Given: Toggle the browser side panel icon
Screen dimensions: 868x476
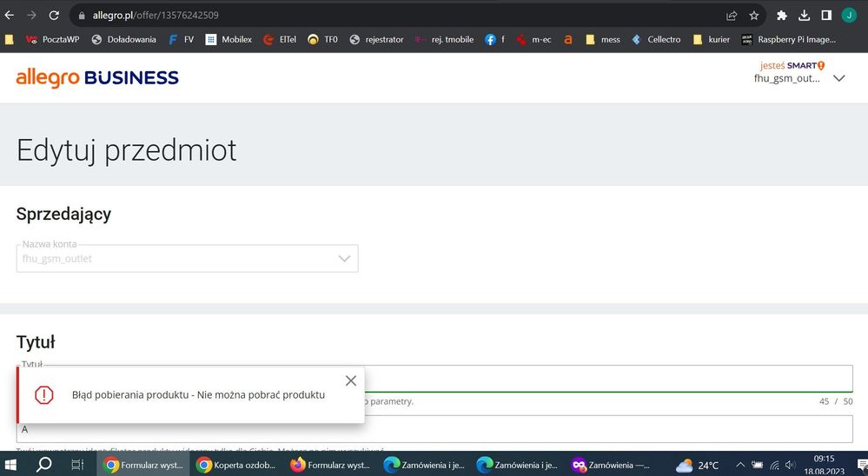Looking at the screenshot, I should pos(826,16).
